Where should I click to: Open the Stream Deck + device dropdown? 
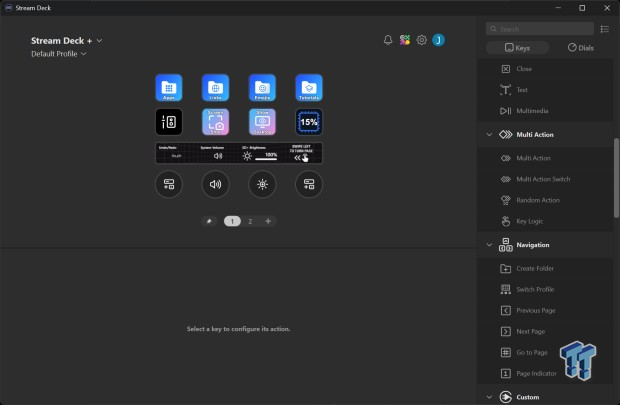(x=66, y=41)
